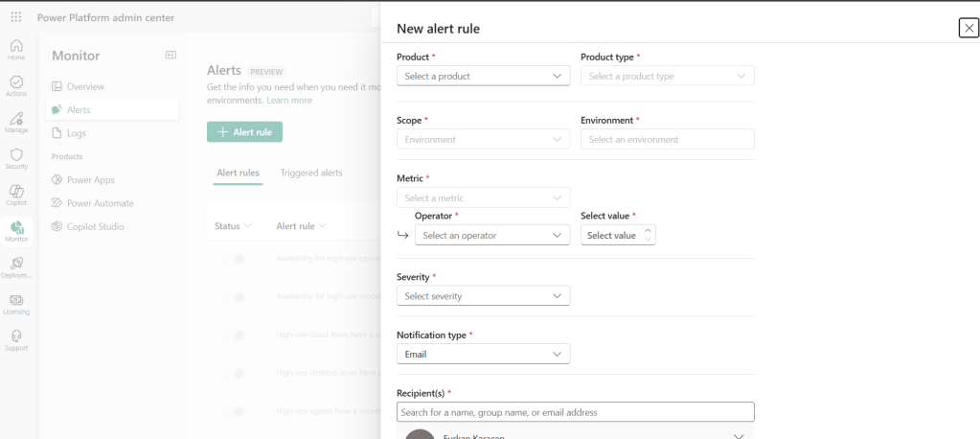Go to Home in the left rail
The width and height of the screenshot is (980, 439).
(16, 49)
